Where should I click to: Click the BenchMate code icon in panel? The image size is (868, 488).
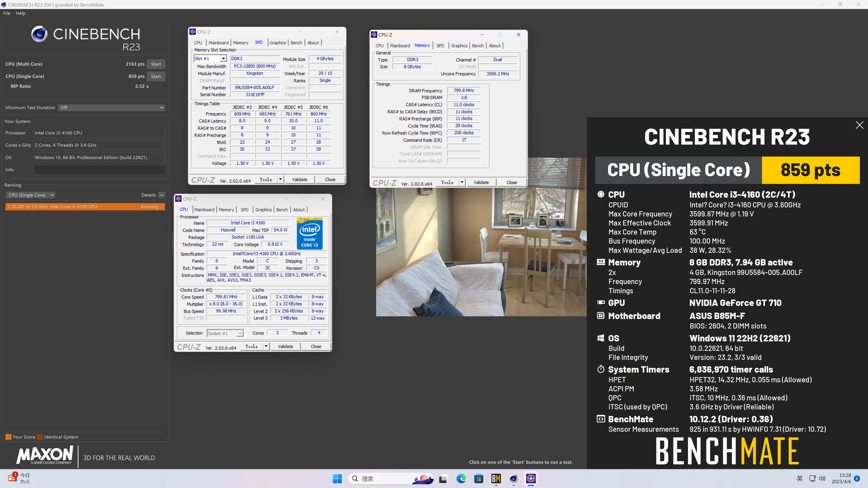pyautogui.click(x=601, y=419)
